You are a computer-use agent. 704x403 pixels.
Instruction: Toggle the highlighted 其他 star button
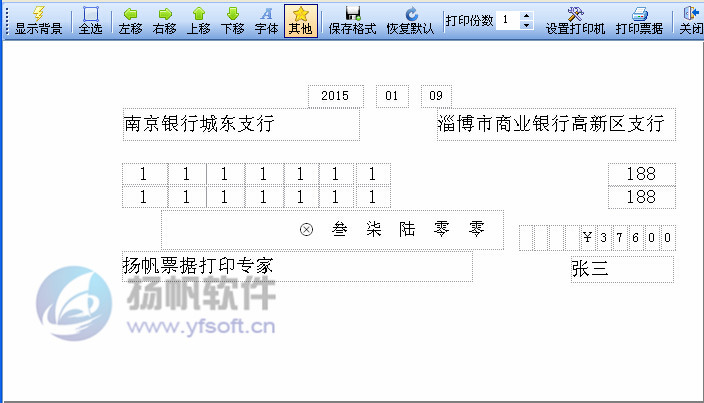[300, 20]
